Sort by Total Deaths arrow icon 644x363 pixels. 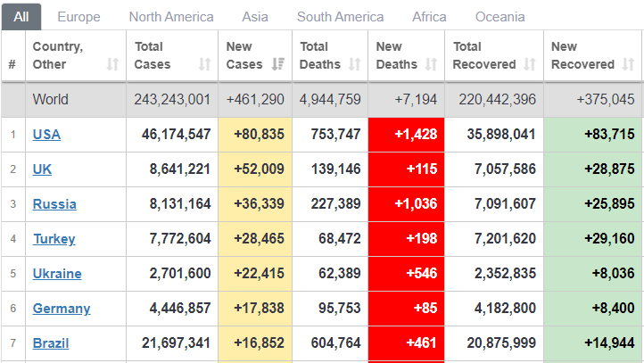[x=354, y=64]
